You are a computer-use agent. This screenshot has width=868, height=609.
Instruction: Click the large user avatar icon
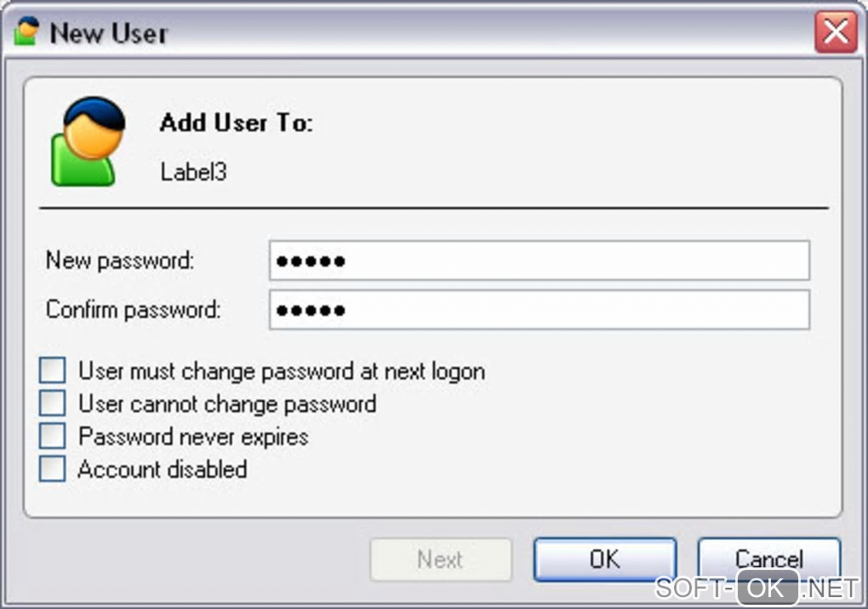pos(89,140)
